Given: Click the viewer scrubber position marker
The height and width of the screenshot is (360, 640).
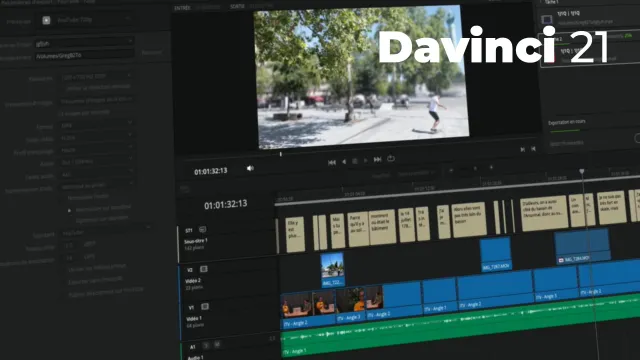Looking at the screenshot, I should tap(280, 154).
